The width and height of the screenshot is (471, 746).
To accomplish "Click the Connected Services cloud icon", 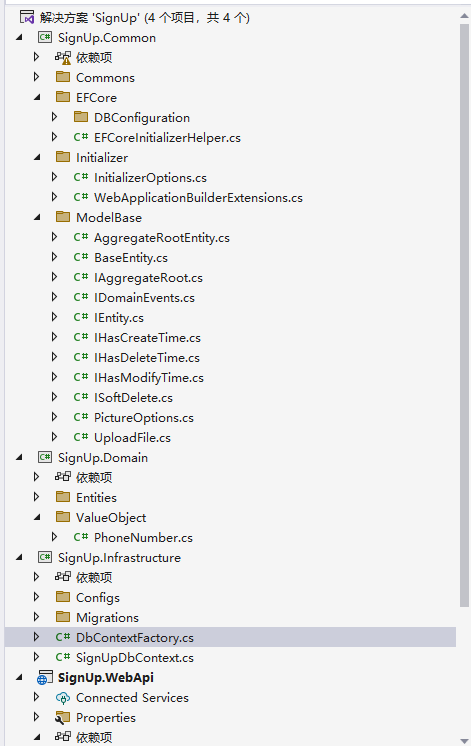I will (x=63, y=698).
